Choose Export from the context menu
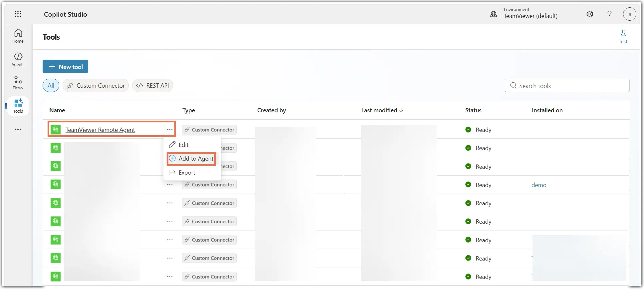Screen dimensions: 644x289 pyautogui.click(x=192, y=172)
